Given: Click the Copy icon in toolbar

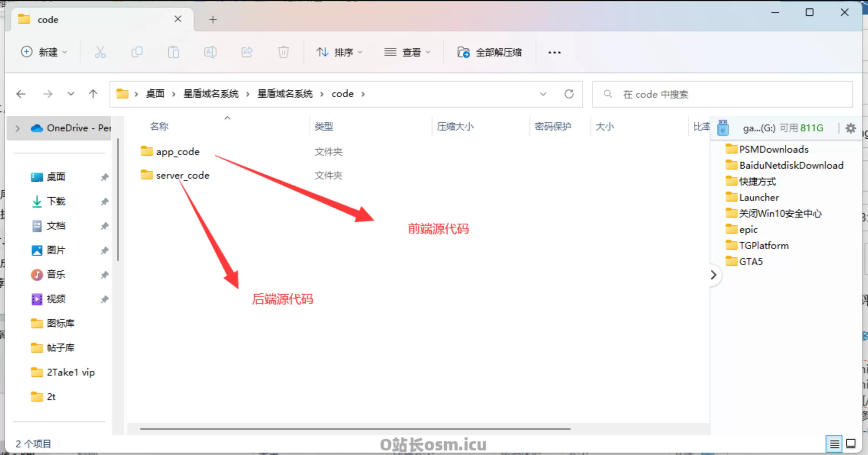Looking at the screenshot, I should 137,52.
